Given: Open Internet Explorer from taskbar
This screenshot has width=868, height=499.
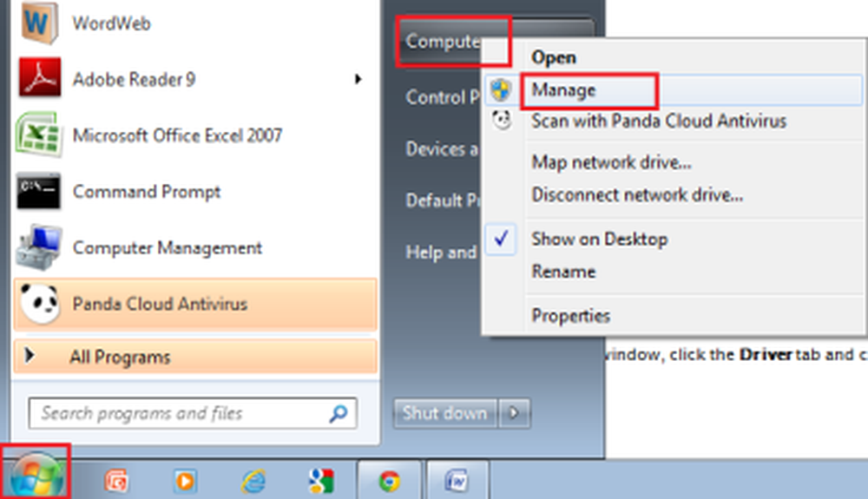Looking at the screenshot, I should tap(253, 481).
